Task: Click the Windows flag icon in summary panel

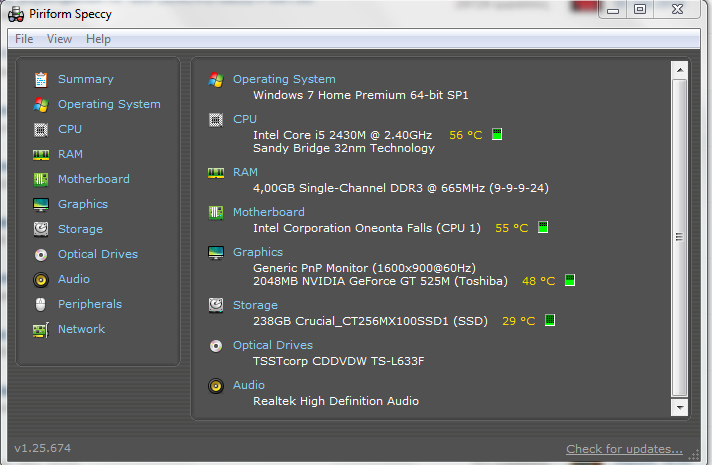Action: point(216,80)
